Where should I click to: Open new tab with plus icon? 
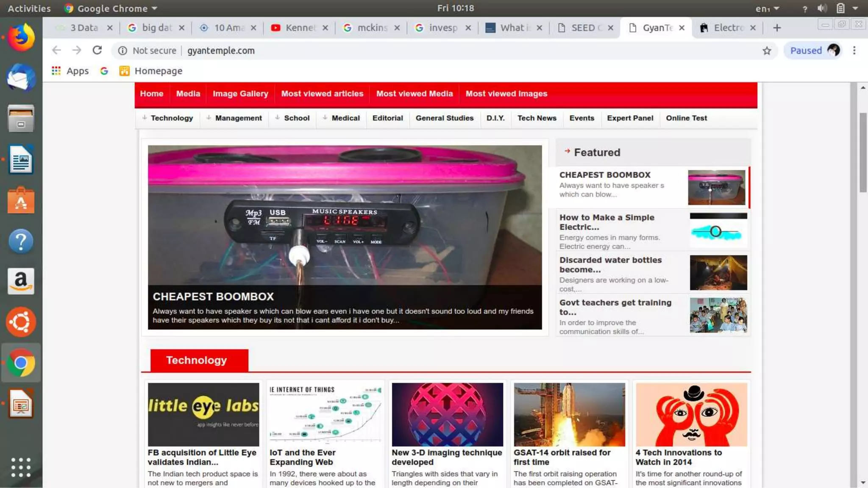coord(776,28)
